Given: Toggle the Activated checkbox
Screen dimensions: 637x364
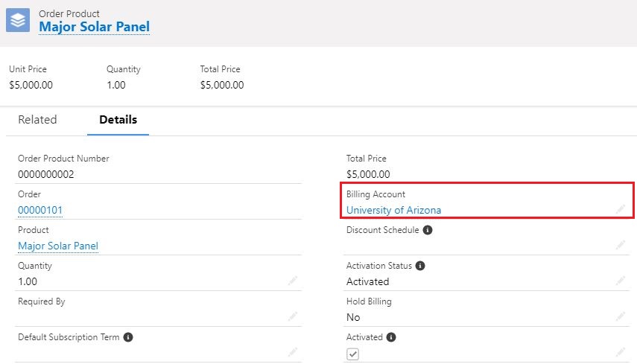Looking at the screenshot, I should tap(352, 354).
